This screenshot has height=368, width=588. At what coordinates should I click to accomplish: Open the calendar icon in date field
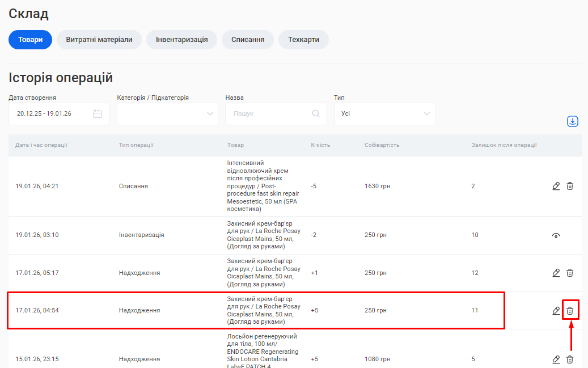(x=98, y=114)
